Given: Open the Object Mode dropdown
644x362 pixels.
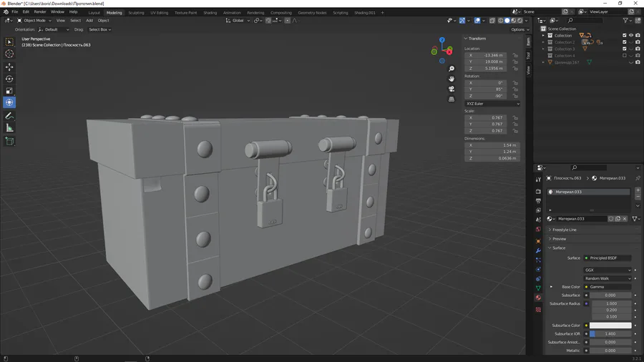Looking at the screenshot, I should tap(34, 21).
